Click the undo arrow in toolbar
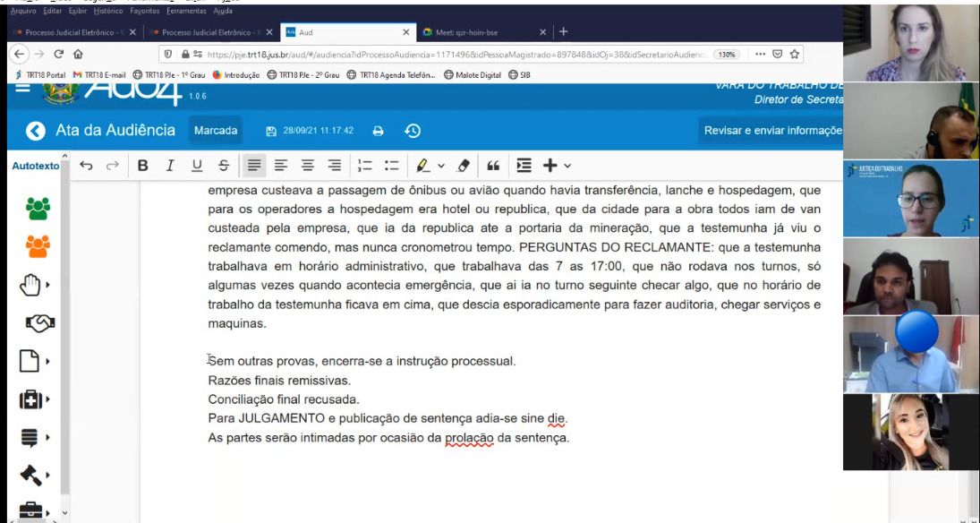 pos(86,166)
